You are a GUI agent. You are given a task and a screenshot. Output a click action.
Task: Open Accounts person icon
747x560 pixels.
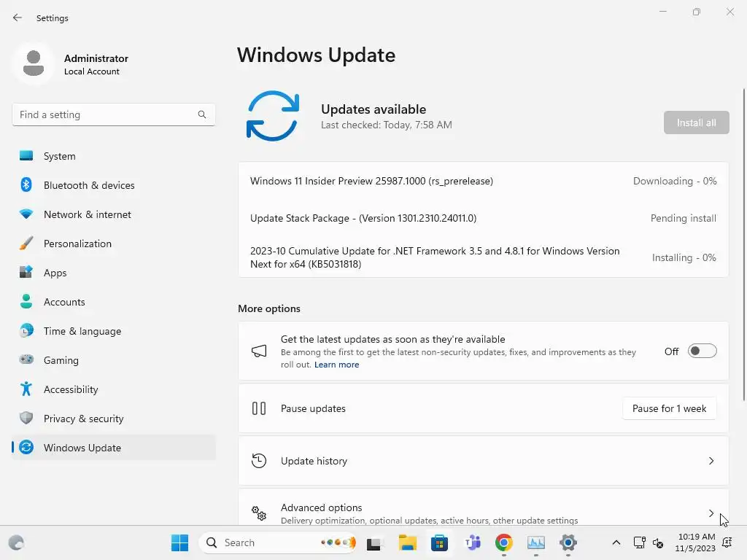[x=26, y=301]
